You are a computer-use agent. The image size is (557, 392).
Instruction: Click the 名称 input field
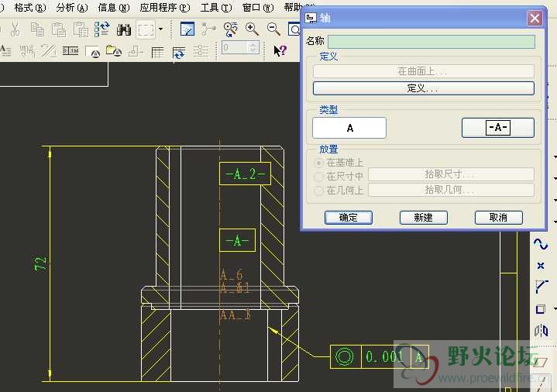[x=432, y=42]
